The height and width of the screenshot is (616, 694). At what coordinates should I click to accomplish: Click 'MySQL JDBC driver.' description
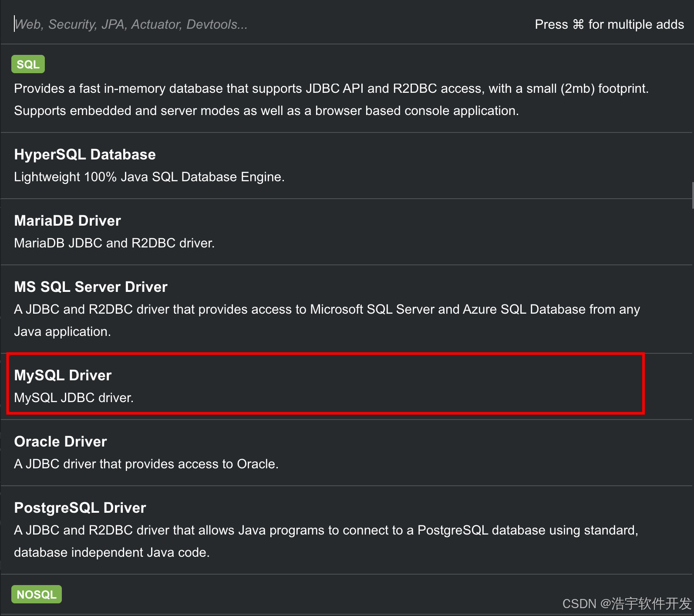pyautogui.click(x=74, y=398)
